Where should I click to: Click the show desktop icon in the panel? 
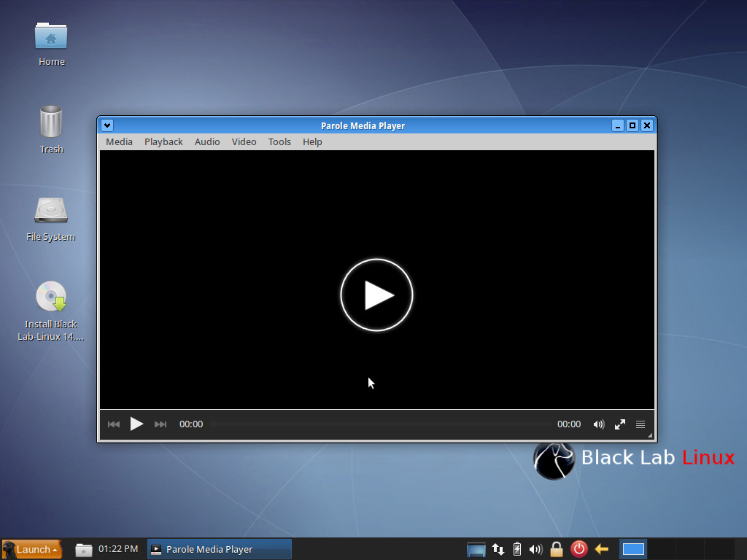pyautogui.click(x=476, y=550)
